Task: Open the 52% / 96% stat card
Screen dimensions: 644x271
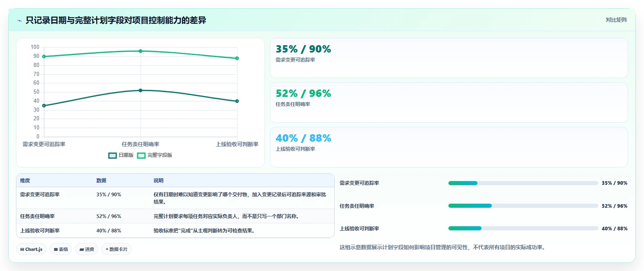Action: tap(449, 102)
